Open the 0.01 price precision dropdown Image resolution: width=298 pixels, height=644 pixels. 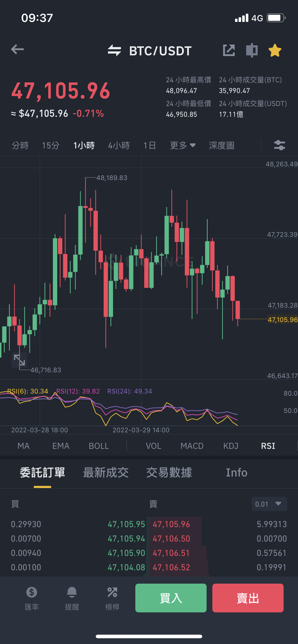point(269,504)
